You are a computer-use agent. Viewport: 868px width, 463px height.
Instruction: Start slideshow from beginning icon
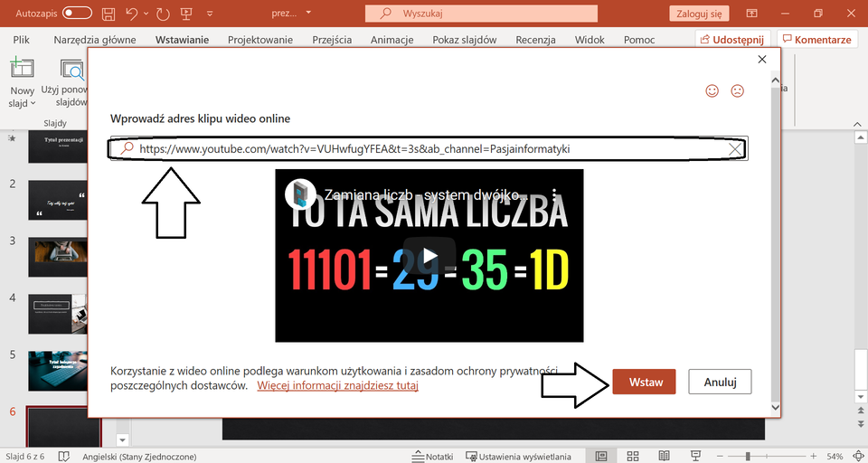click(186, 14)
